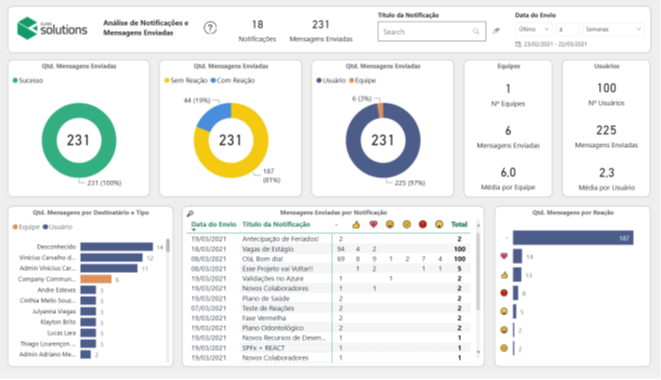
Task: Click the drill magnifier icon above the table
Action: click(x=190, y=214)
